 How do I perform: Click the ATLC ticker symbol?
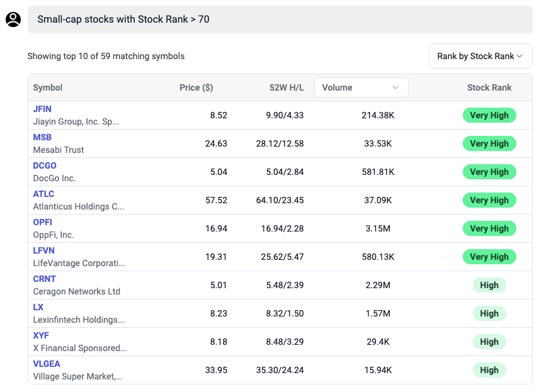click(43, 194)
